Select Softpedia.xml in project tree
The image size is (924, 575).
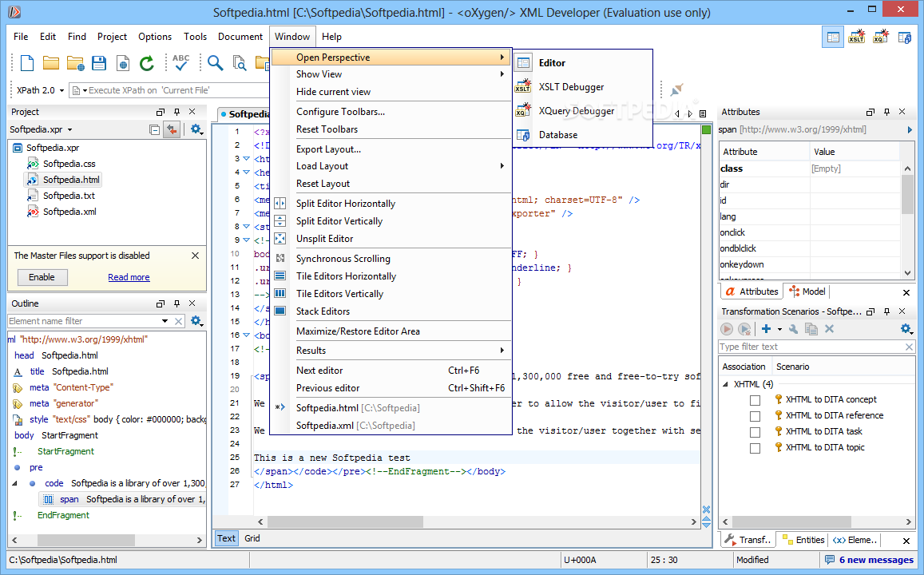pyautogui.click(x=69, y=212)
